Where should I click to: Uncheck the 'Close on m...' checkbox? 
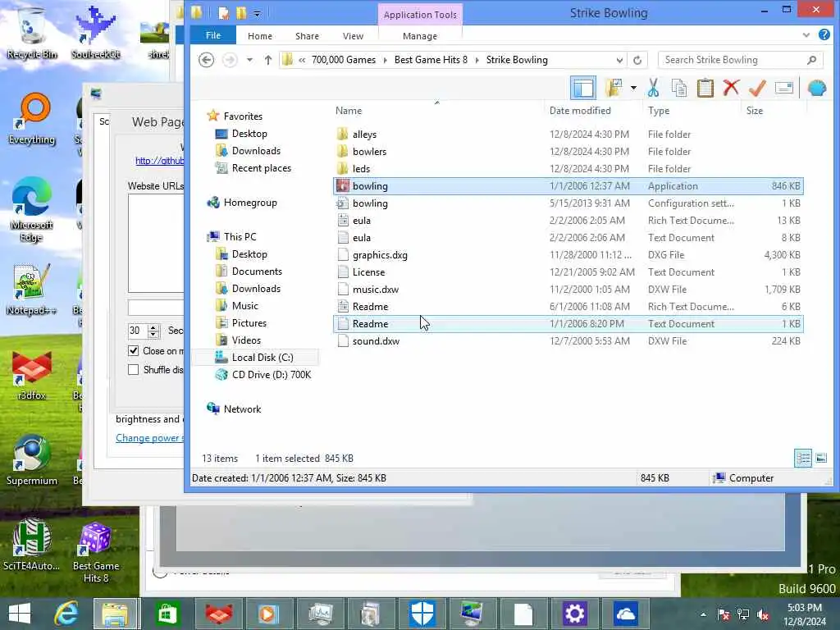pos(134,351)
